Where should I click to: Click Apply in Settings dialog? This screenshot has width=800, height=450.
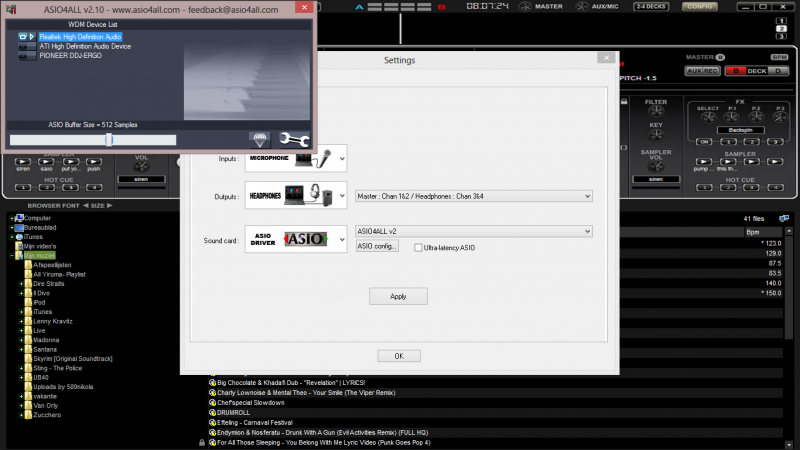click(x=398, y=296)
